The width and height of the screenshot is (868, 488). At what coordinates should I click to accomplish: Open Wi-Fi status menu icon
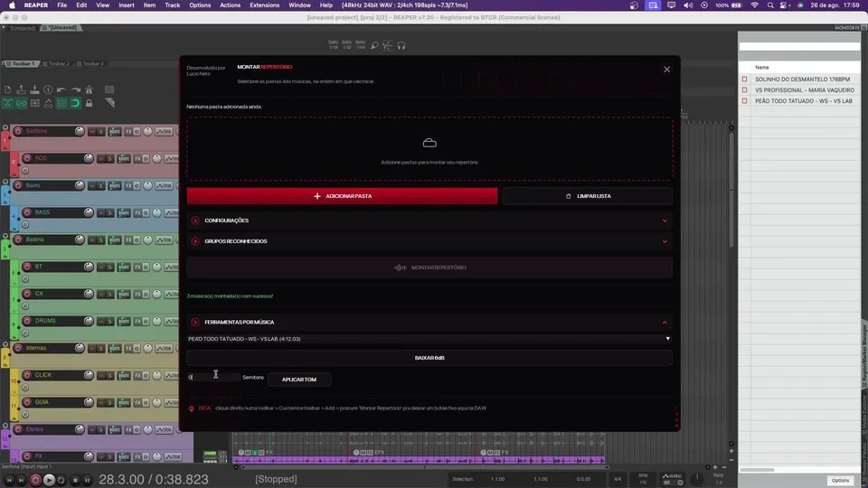click(x=754, y=5)
